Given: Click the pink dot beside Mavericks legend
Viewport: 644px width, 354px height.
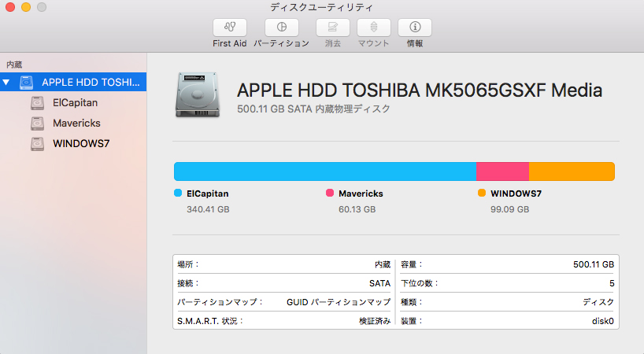Looking at the screenshot, I should coord(330,193).
